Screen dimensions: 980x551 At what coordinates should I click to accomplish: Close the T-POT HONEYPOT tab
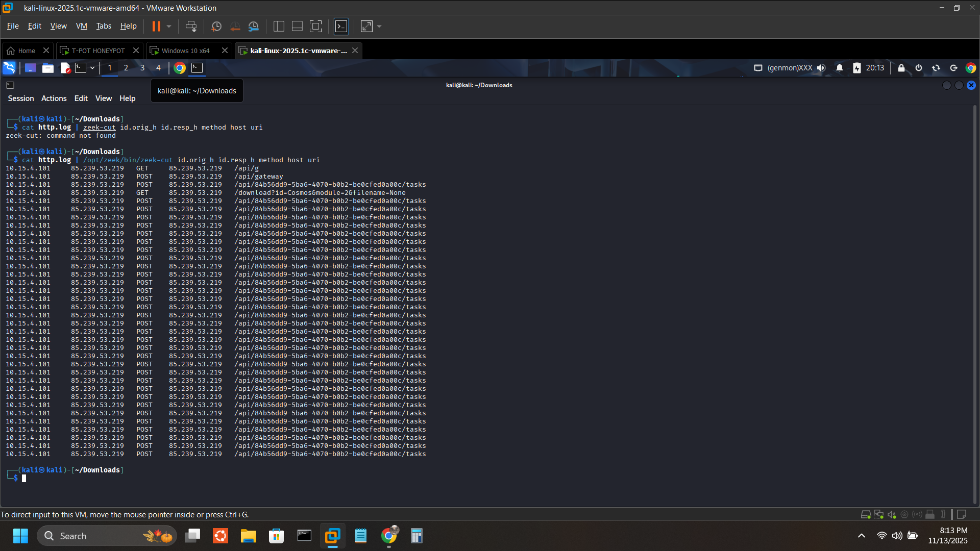pos(136,51)
